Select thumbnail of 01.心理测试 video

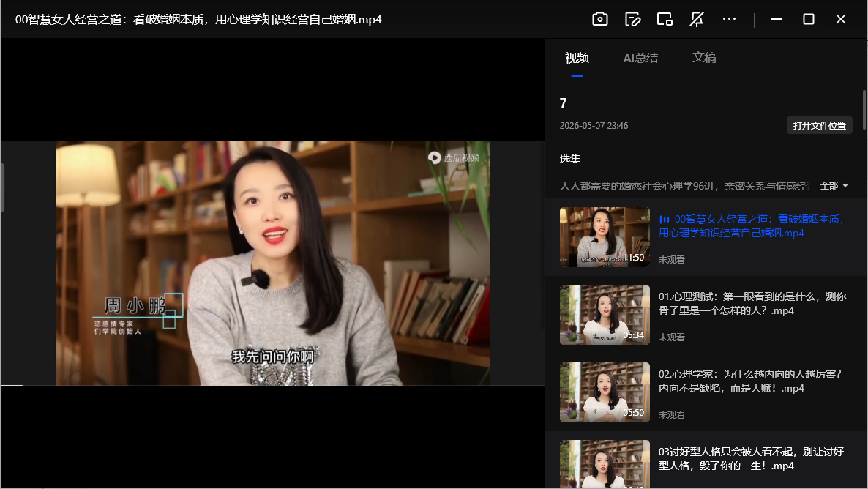(x=605, y=315)
